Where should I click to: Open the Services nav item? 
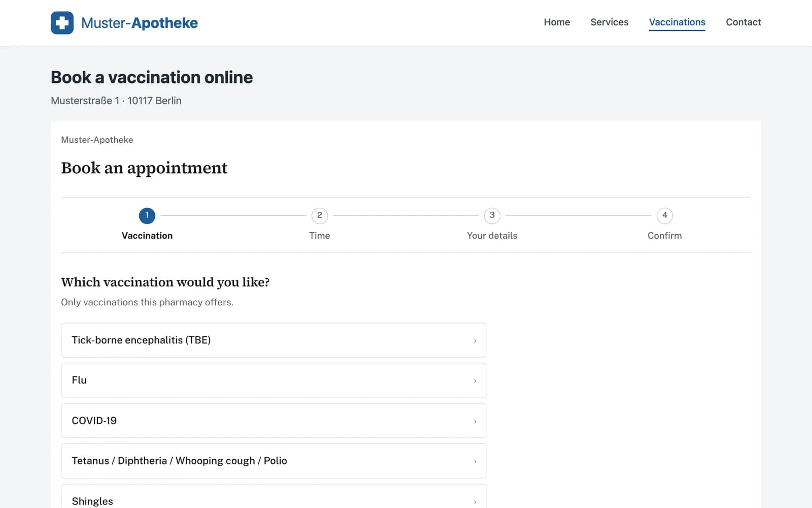609,22
